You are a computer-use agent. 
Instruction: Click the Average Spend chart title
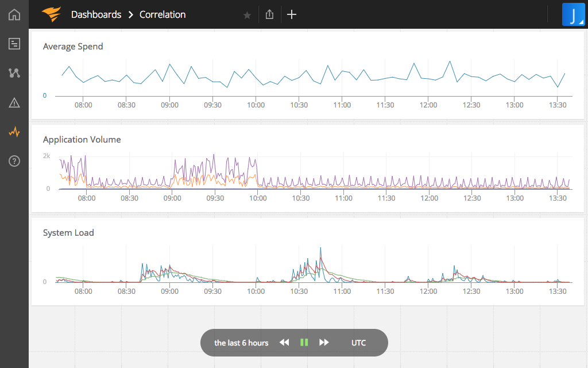[73, 46]
